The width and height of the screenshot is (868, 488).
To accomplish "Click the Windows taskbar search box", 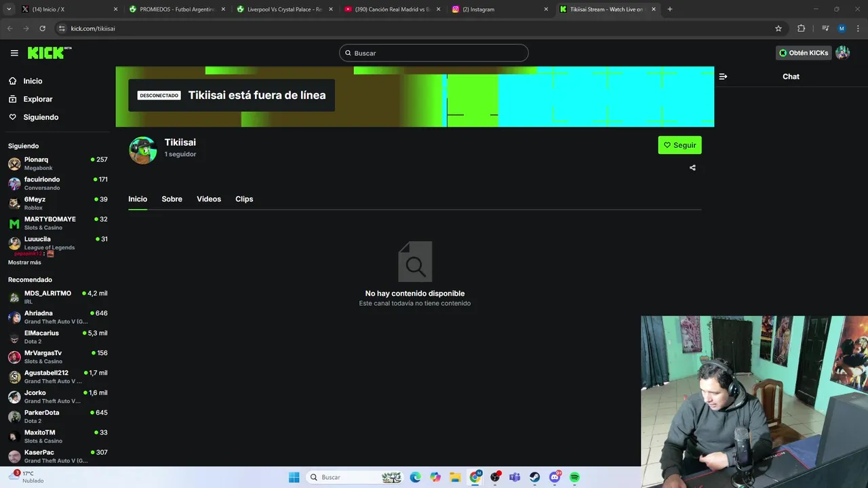I will tap(354, 477).
